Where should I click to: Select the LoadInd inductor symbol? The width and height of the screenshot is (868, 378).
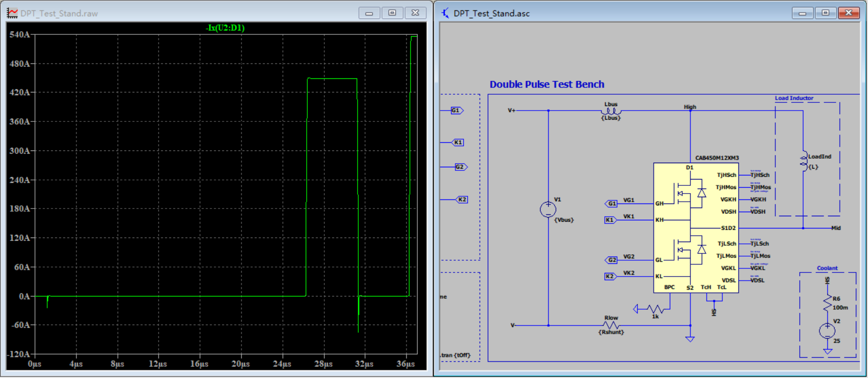(804, 161)
